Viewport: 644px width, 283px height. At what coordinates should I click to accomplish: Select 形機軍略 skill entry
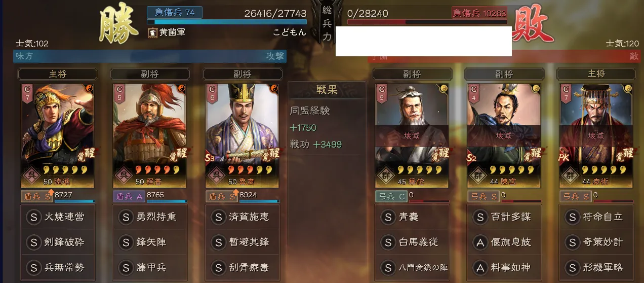(596, 268)
